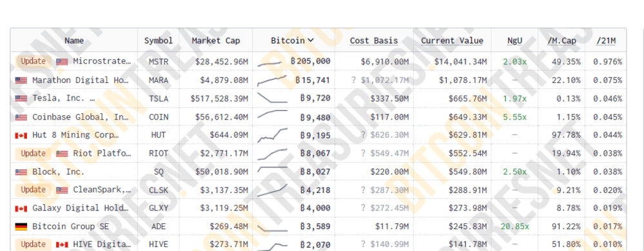Sort table by Market Cap header
The height and width of the screenshot is (251, 644).
point(216,41)
